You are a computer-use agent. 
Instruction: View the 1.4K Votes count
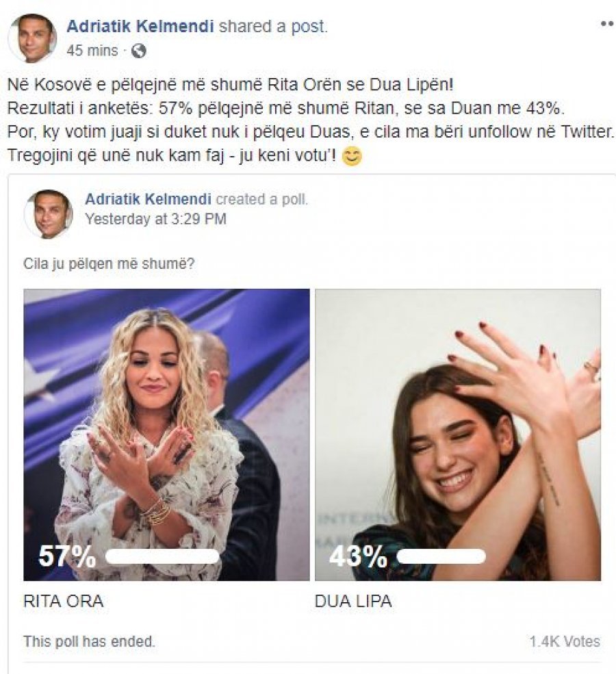[565, 641]
